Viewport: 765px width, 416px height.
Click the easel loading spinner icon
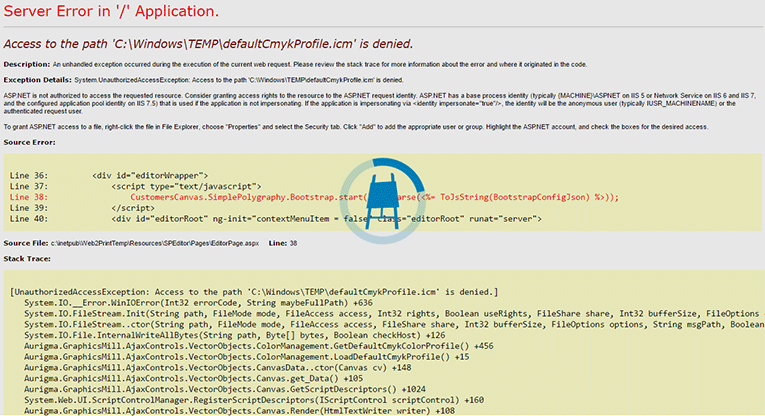382,200
